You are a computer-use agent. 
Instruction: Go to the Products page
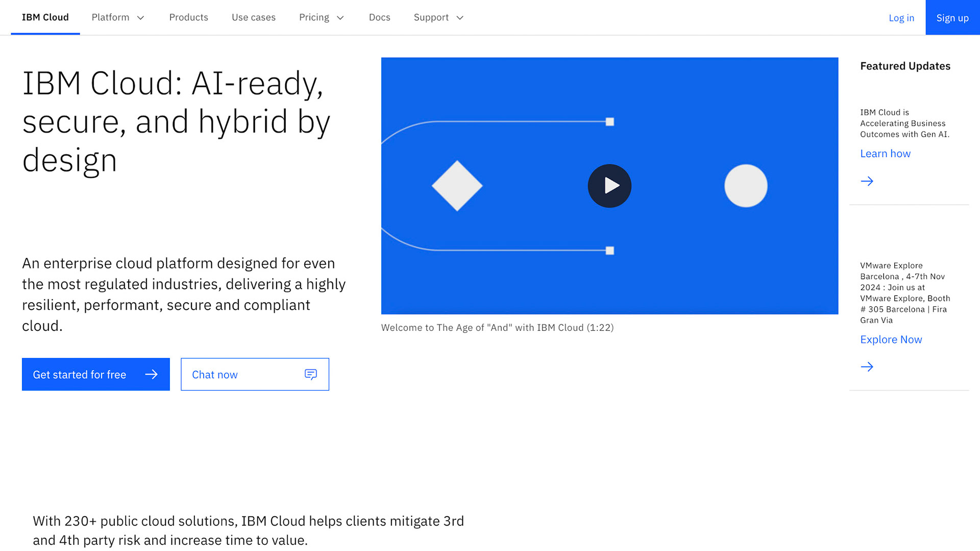pos(189,17)
